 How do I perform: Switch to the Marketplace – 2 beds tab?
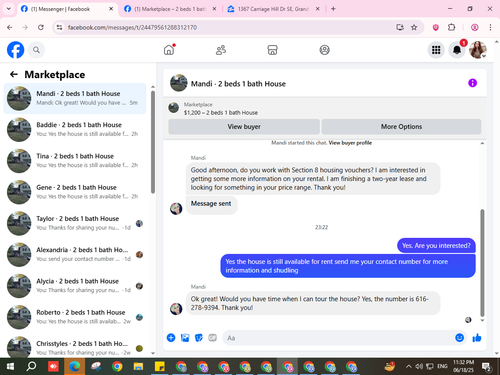[x=170, y=9]
